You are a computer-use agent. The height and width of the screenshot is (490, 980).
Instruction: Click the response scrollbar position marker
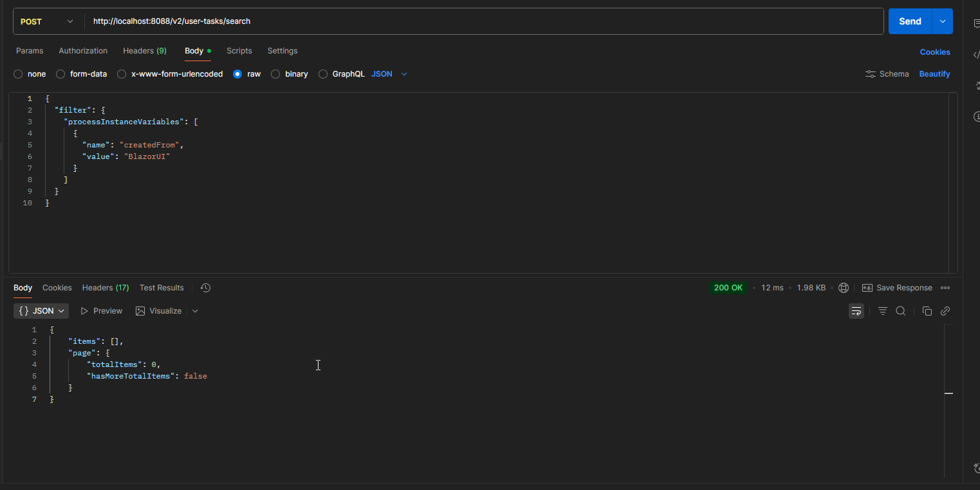click(948, 393)
